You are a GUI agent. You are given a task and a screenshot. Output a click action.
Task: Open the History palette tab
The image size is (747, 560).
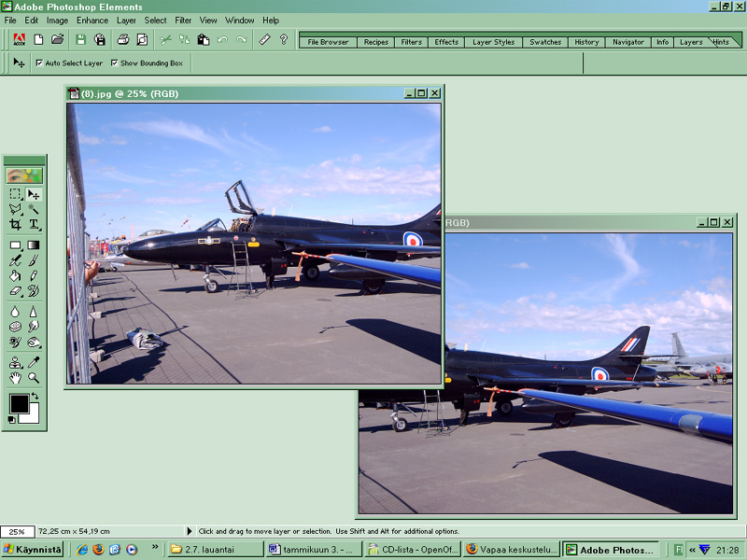pyautogui.click(x=586, y=42)
